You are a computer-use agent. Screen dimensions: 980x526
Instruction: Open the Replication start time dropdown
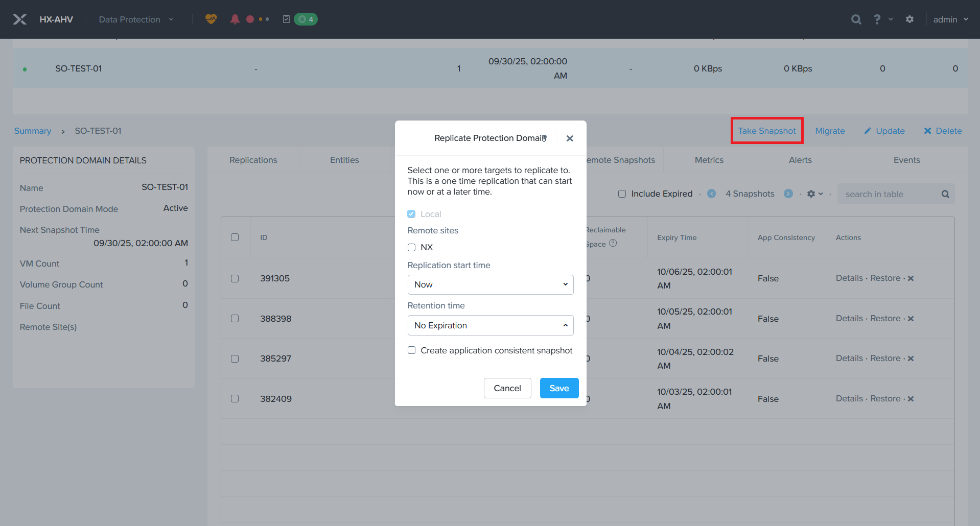point(490,284)
